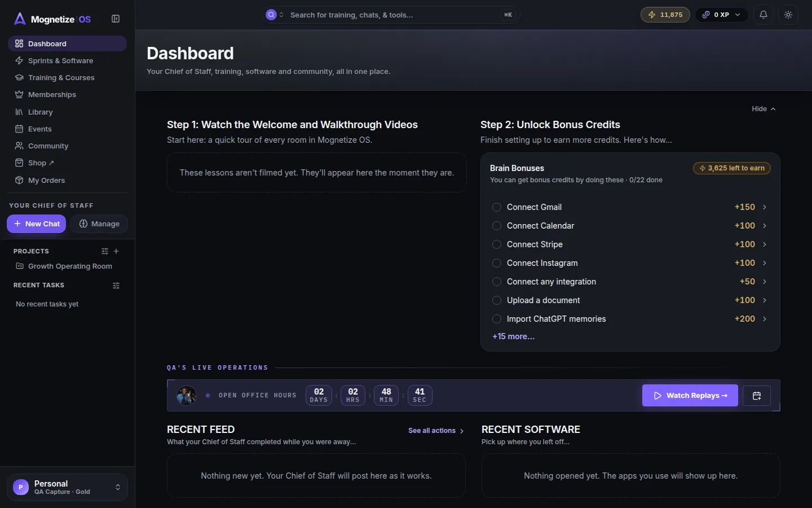
Task: Click Manage chief of staff button
Action: 99,224
